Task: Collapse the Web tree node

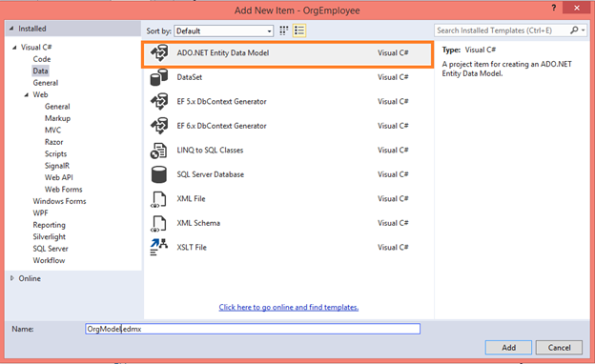Action: tap(27, 94)
